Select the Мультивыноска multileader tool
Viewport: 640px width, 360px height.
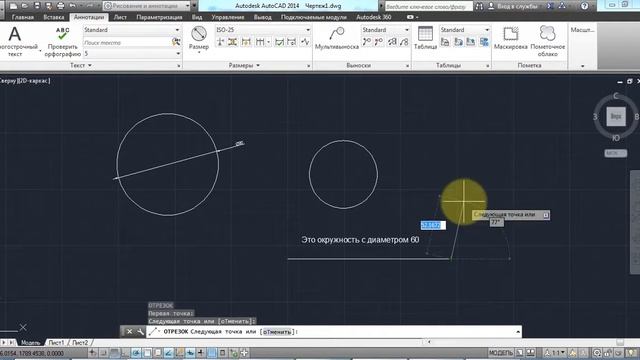click(x=337, y=38)
